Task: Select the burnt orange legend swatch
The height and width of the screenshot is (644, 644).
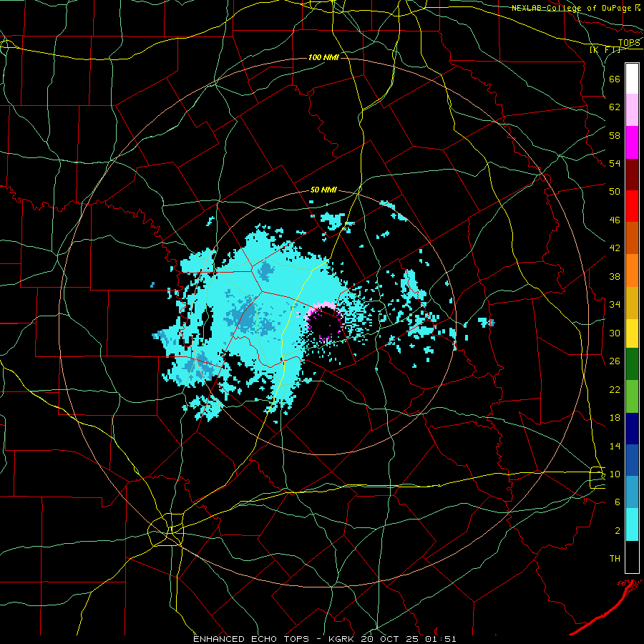Action: pos(632,238)
